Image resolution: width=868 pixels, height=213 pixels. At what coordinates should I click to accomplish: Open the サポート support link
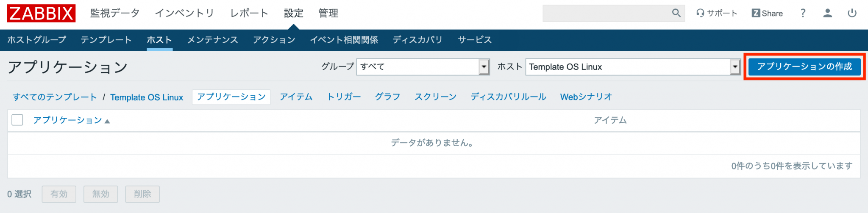[x=717, y=13]
